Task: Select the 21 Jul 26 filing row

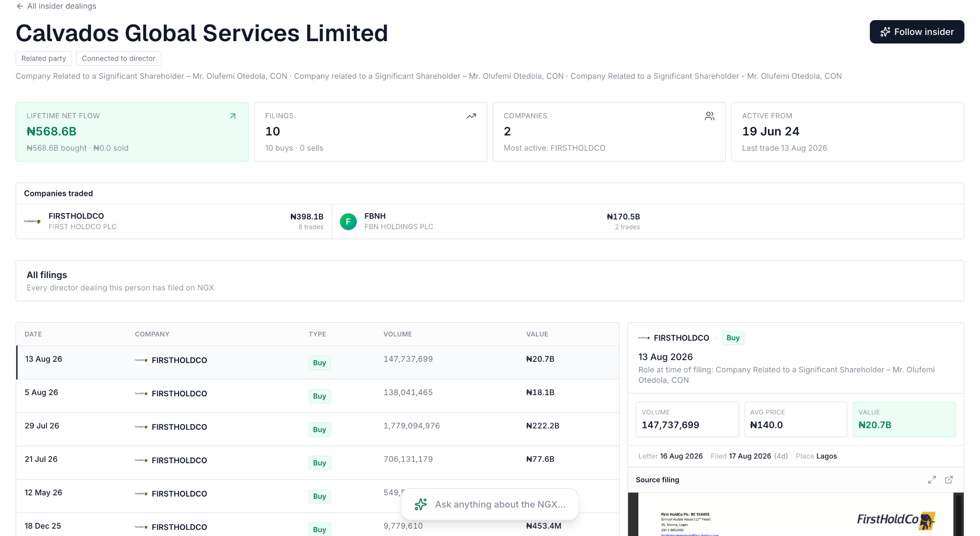Action: point(318,463)
